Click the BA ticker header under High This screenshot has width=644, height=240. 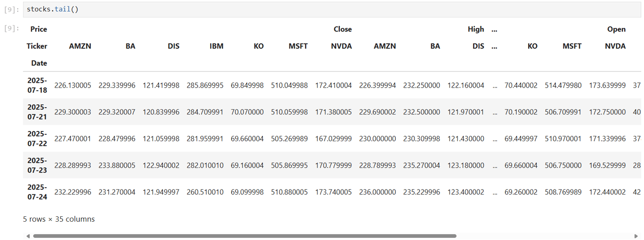point(435,46)
